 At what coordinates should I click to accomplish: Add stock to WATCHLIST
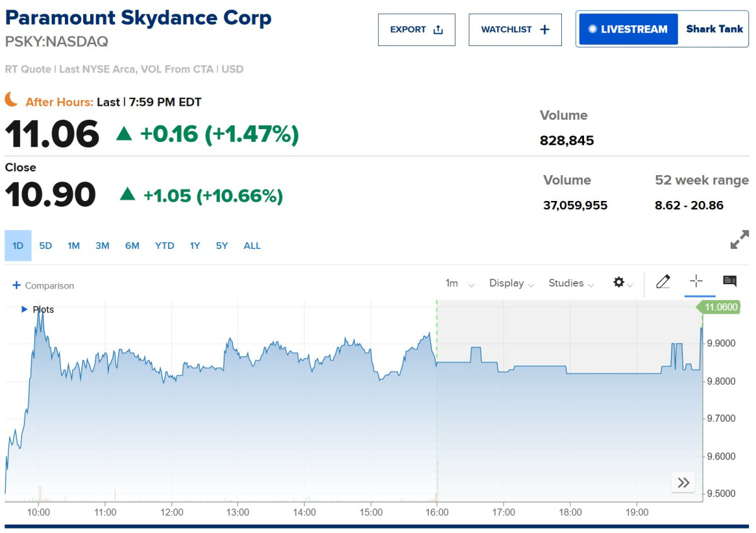[x=515, y=30]
